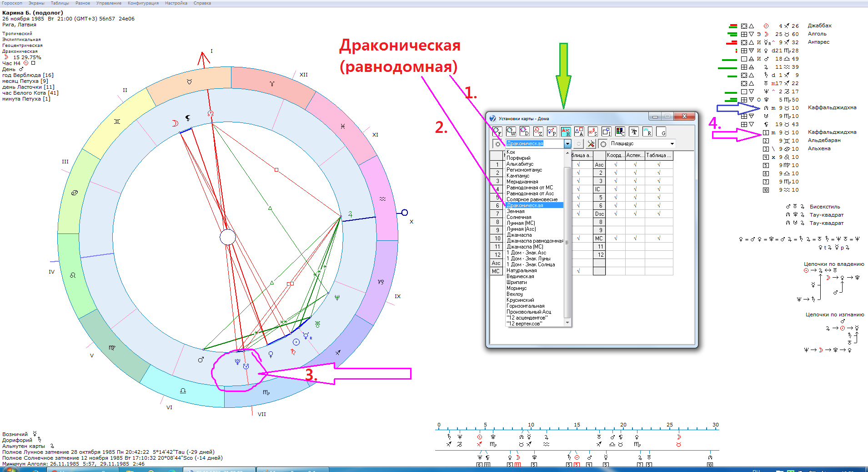
Task: Open the Настройка menu
Action: click(x=176, y=3)
